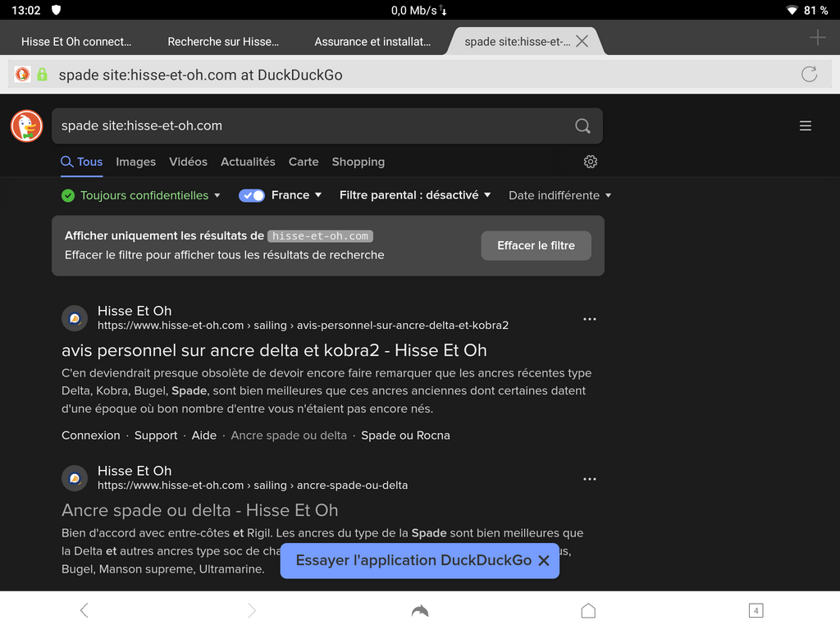840x630 pixels.
Task: Follow the 'Spade ou Rocna' sitelink
Action: [x=405, y=436]
